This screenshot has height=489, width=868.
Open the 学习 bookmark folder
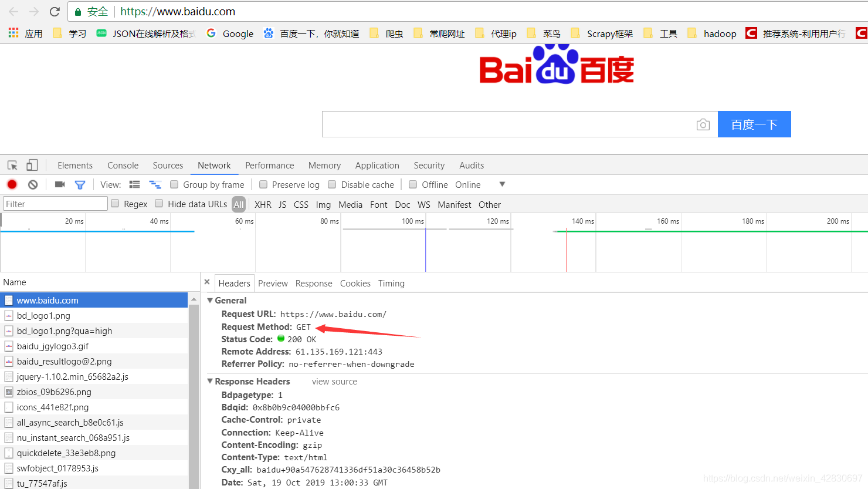click(69, 33)
